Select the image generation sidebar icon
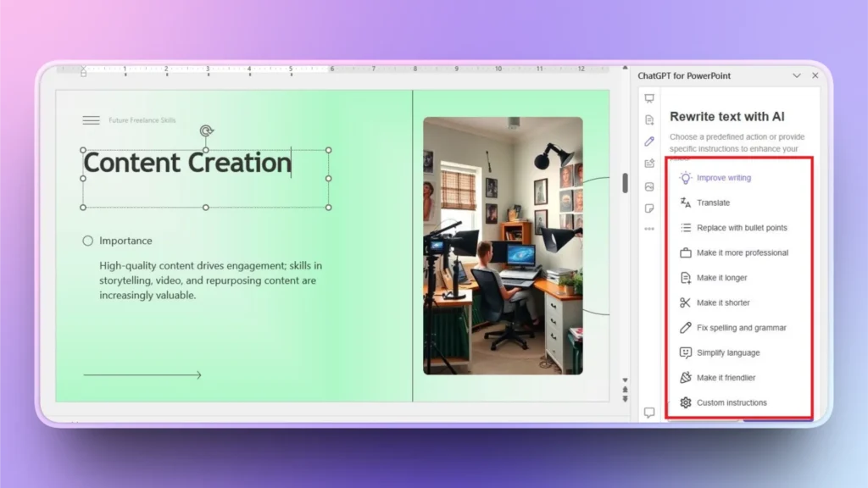The height and width of the screenshot is (488, 868). pos(649,185)
